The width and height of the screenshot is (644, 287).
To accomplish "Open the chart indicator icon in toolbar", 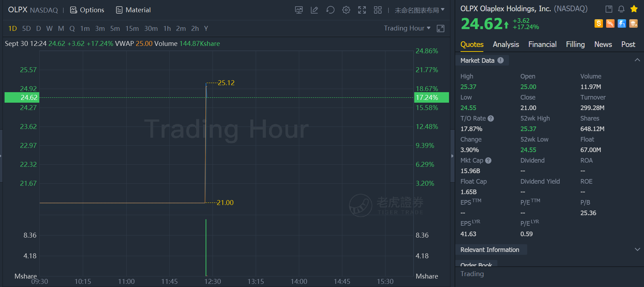I will pyautogui.click(x=299, y=10).
